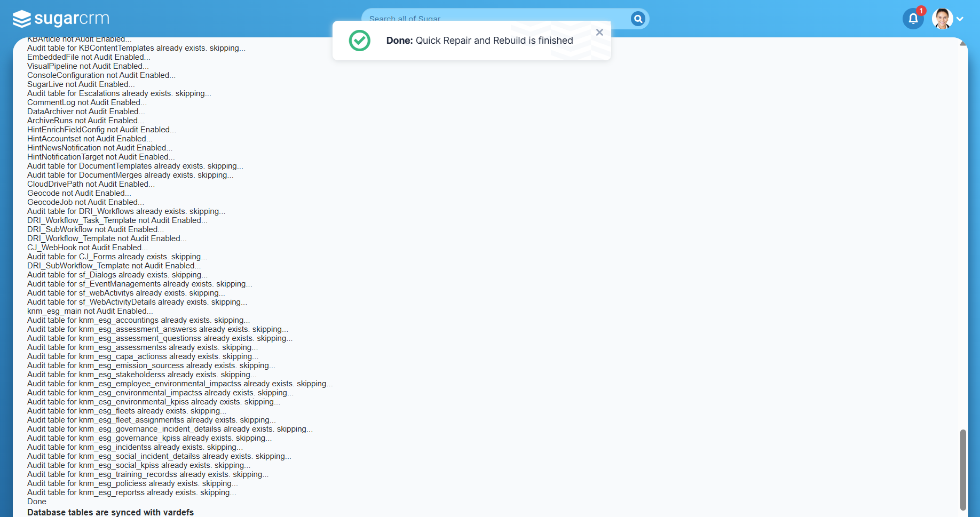Click 'knm_esg_main not Audit Enabled' line
980x517 pixels.
click(x=90, y=311)
